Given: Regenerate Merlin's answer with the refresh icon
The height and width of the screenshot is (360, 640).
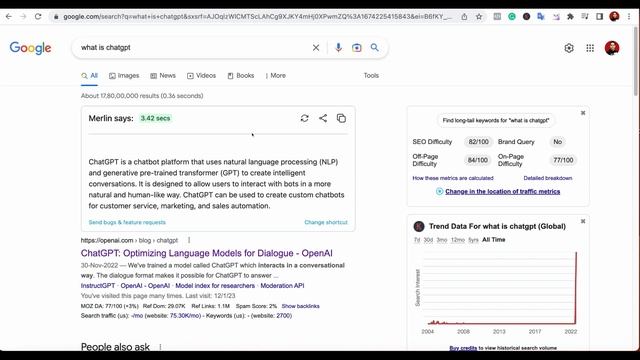Looking at the screenshot, I should [x=304, y=118].
